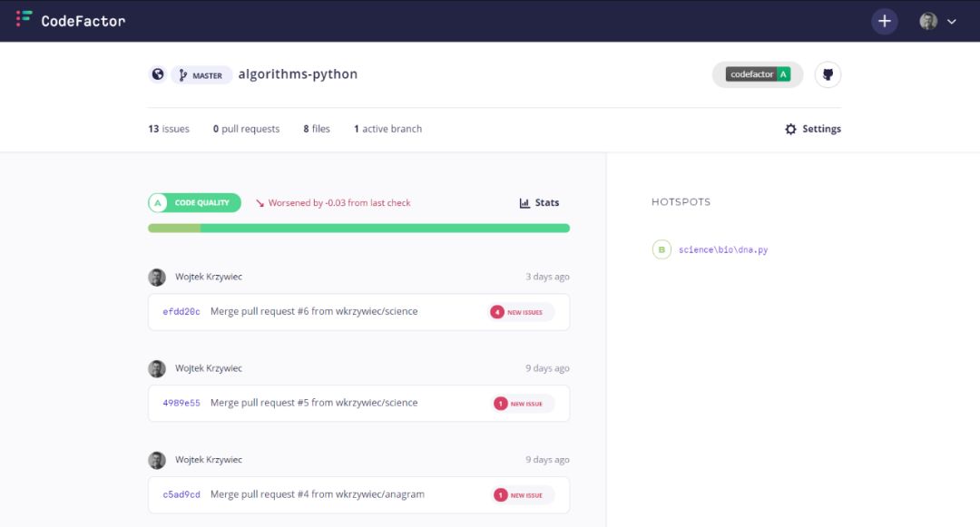
Task: Open the 1 active branch tab
Action: pos(388,129)
